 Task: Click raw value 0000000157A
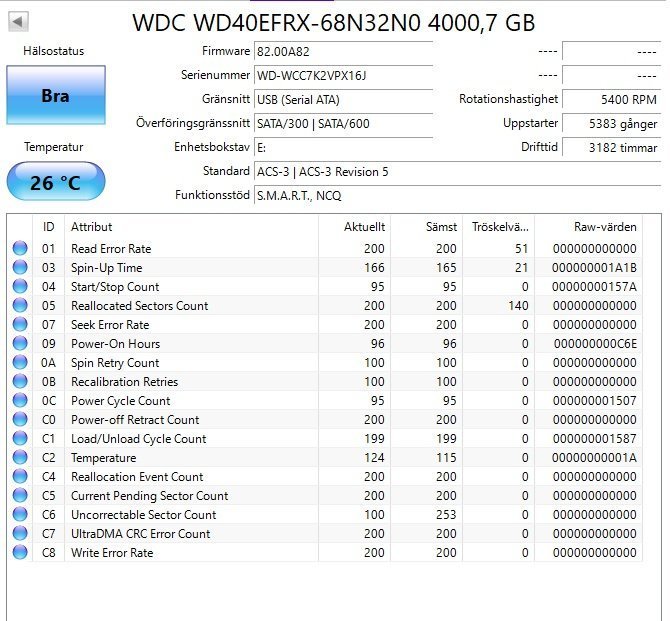click(594, 286)
